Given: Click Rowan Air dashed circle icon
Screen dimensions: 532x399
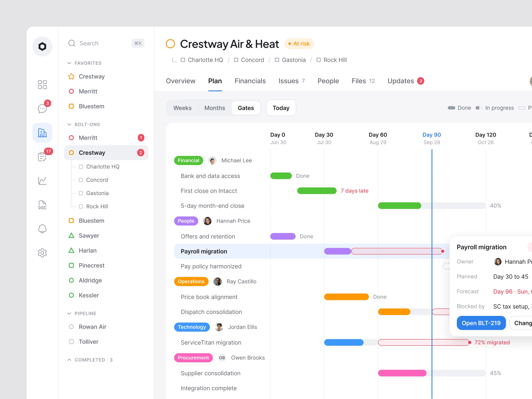Looking at the screenshot, I should [71, 327].
